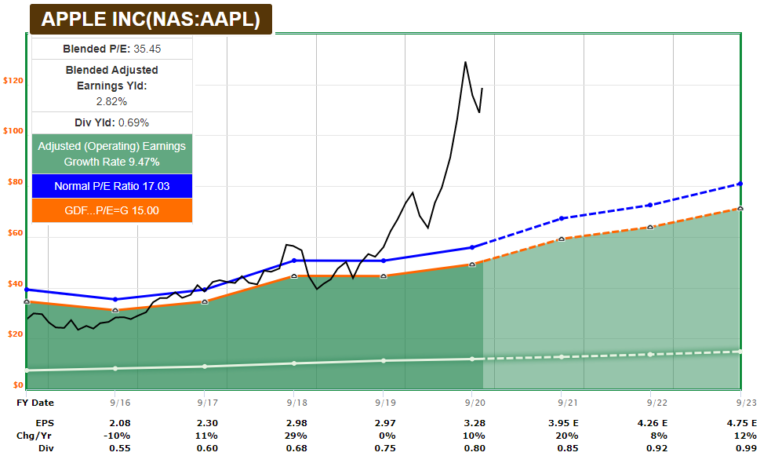Click the $120 y-axis label
760x456 pixels.
(x=13, y=80)
